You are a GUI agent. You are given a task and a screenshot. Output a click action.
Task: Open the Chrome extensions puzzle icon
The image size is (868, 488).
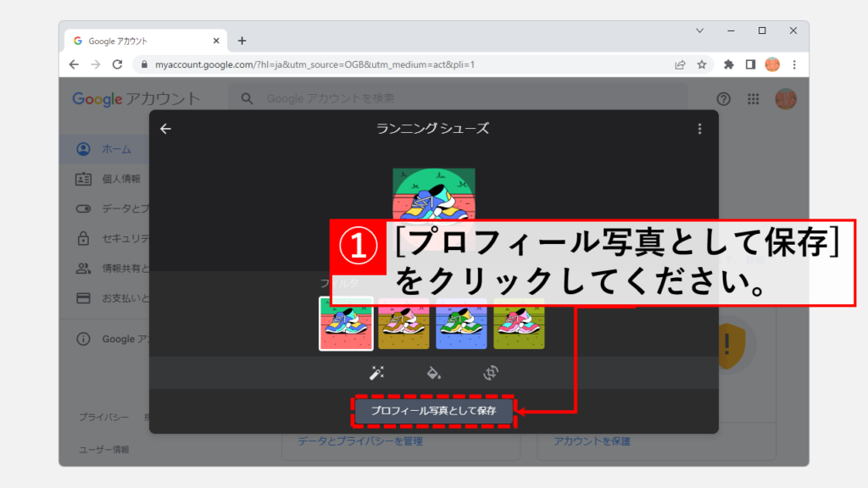point(728,64)
